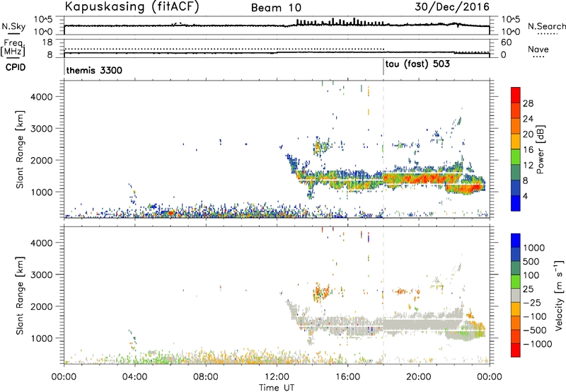Select the date text '30/Dec/2016'
Image resolution: width=566 pixels, height=392 pixels.
pos(452,7)
